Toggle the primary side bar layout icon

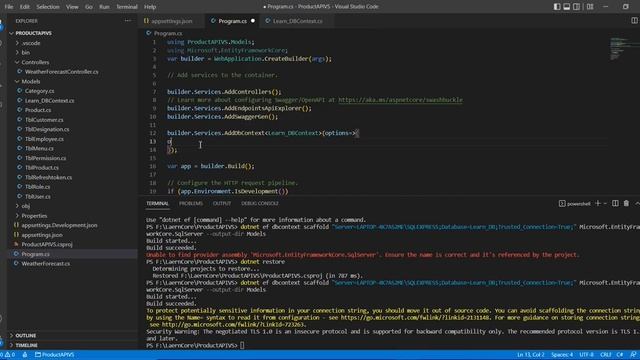557,7
